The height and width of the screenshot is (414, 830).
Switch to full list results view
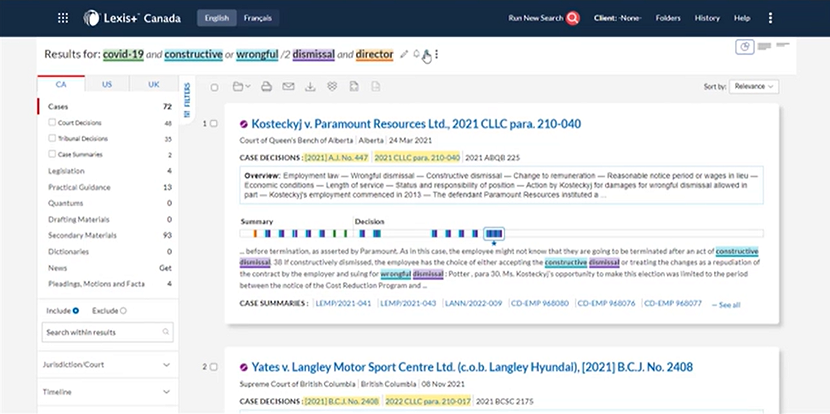(x=764, y=46)
